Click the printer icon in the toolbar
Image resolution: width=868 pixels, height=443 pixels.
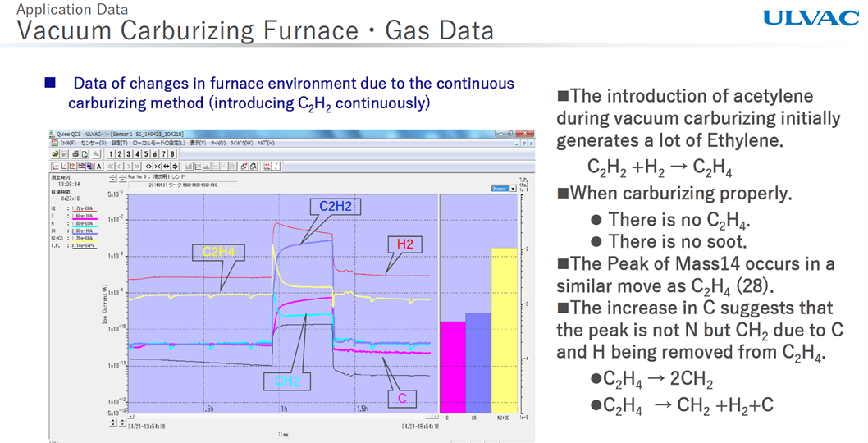75,153
